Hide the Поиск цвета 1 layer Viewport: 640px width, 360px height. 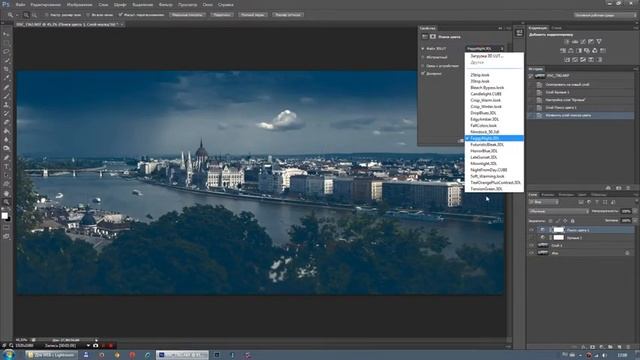point(531,230)
